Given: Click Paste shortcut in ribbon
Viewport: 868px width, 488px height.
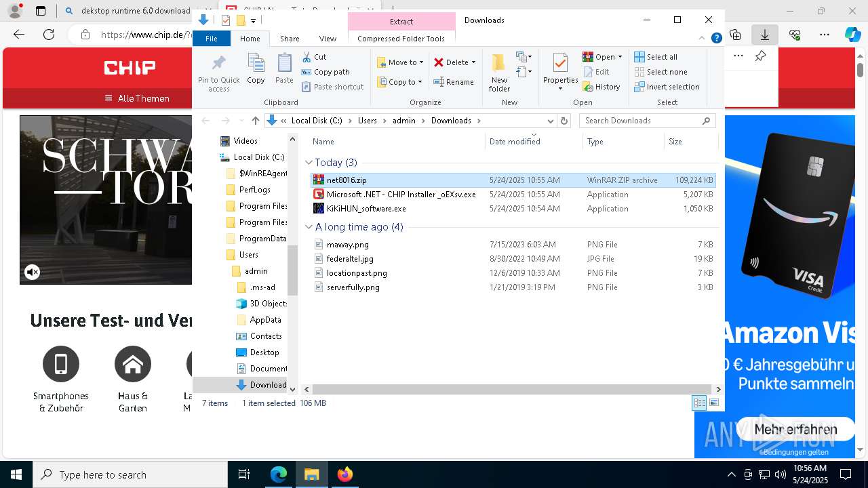Looking at the screenshot, I should (332, 87).
